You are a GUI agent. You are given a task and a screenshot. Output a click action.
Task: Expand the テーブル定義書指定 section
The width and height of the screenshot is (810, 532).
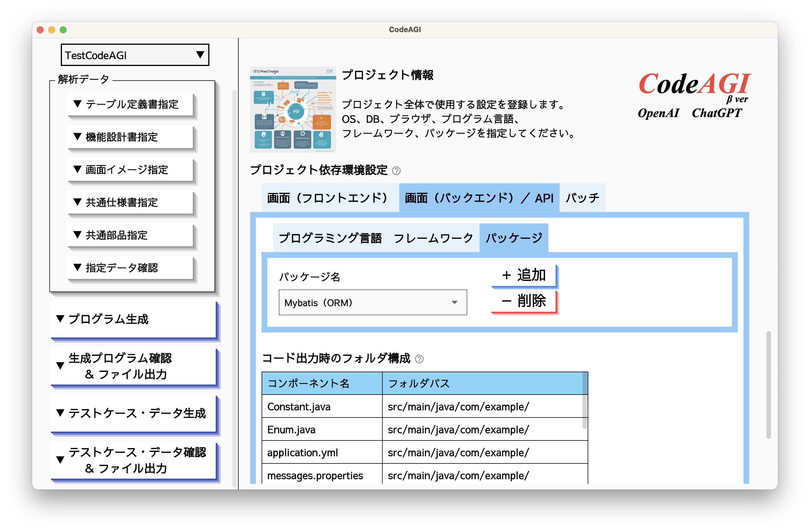pos(130,104)
